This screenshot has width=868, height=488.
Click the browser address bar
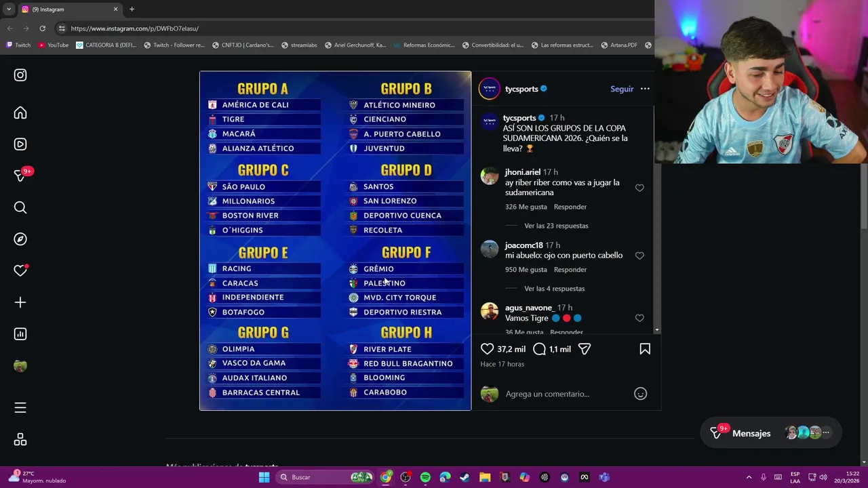(353, 28)
